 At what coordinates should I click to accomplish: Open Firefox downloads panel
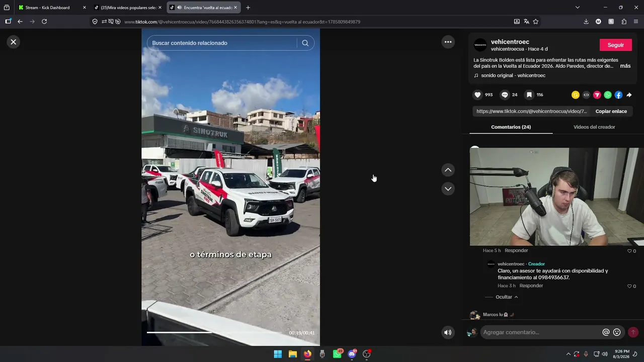[586, 22]
